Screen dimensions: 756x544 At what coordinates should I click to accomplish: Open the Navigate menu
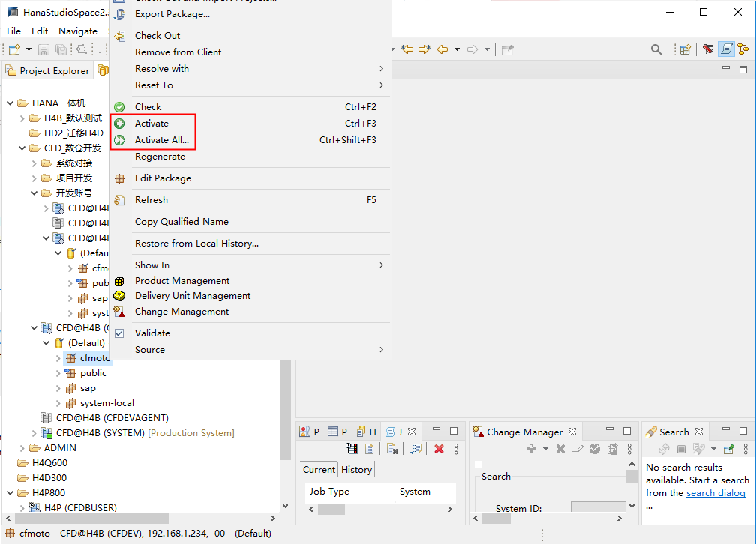click(78, 31)
